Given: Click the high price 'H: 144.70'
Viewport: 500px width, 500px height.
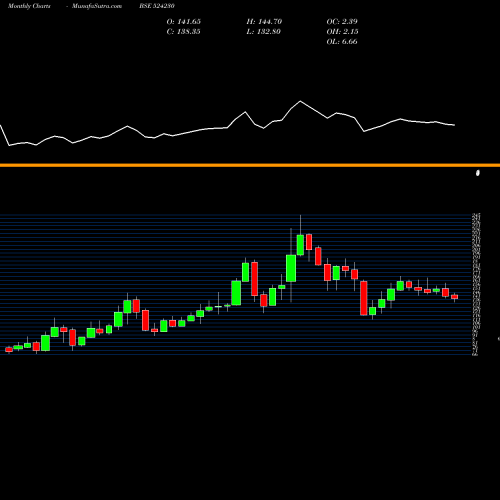Looking at the screenshot, I should click(x=264, y=22).
